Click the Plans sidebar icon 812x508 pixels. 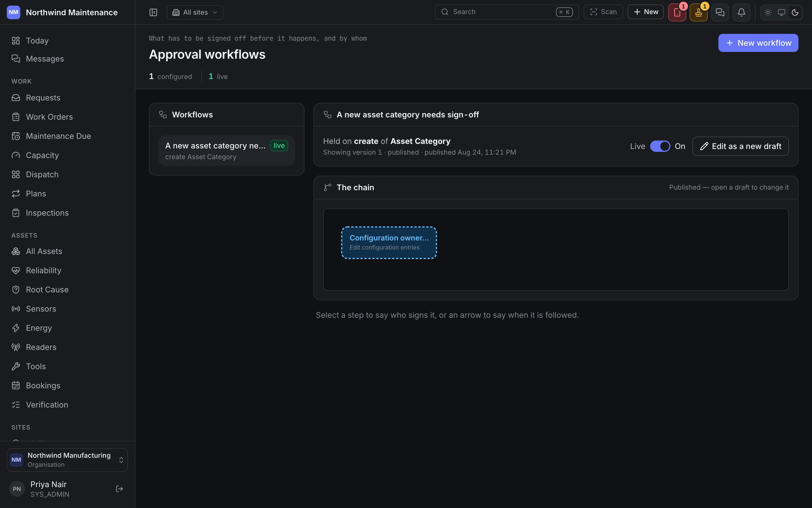pos(16,194)
